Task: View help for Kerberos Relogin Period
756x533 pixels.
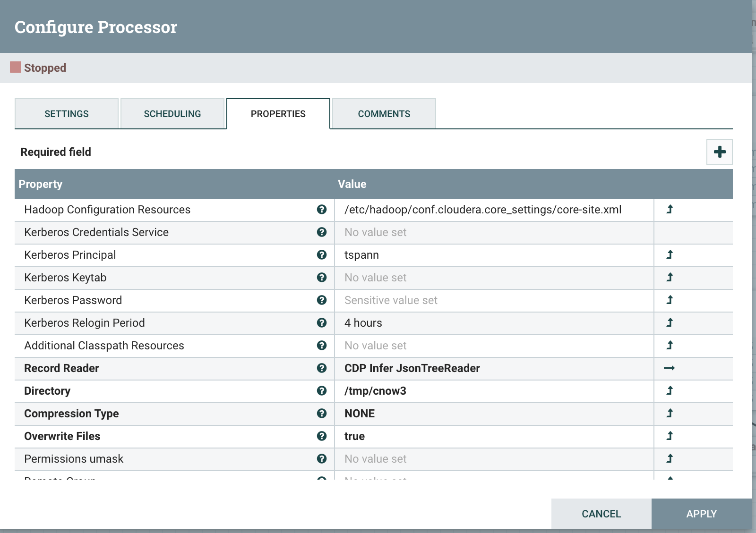Action: (322, 323)
